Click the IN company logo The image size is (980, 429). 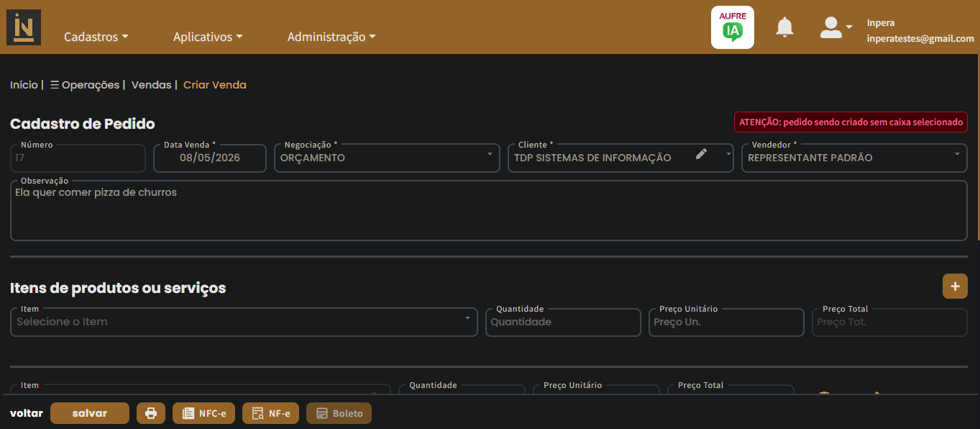click(24, 27)
